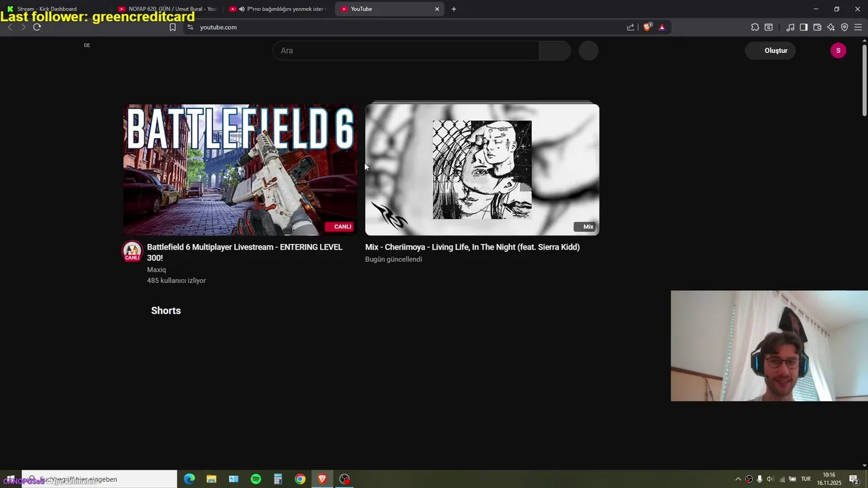Open Google Chrome from the taskbar

(x=300, y=479)
